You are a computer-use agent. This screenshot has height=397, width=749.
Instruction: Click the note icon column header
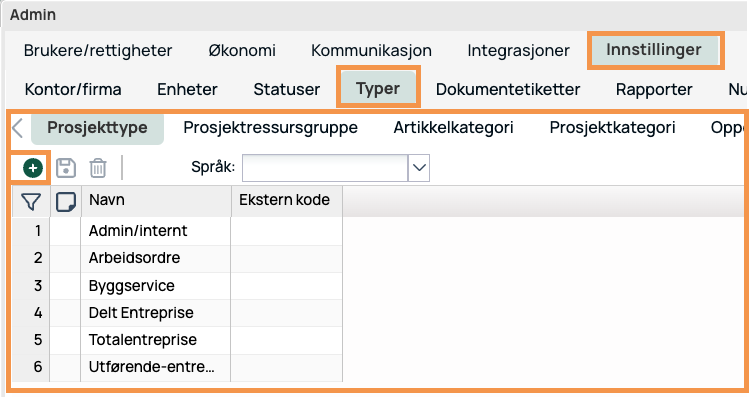point(65,202)
